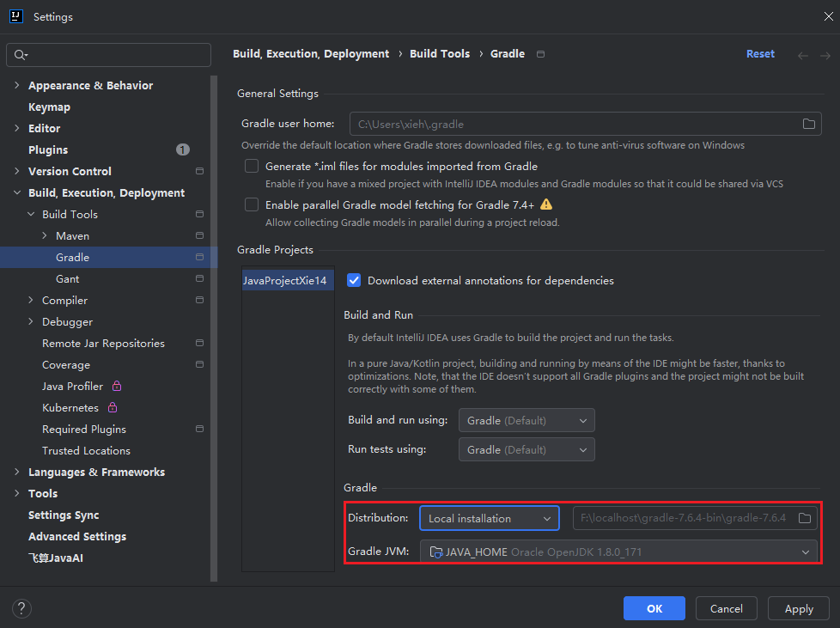Expand the Editor section
Screen dimensions: 840x628
tap(16, 128)
